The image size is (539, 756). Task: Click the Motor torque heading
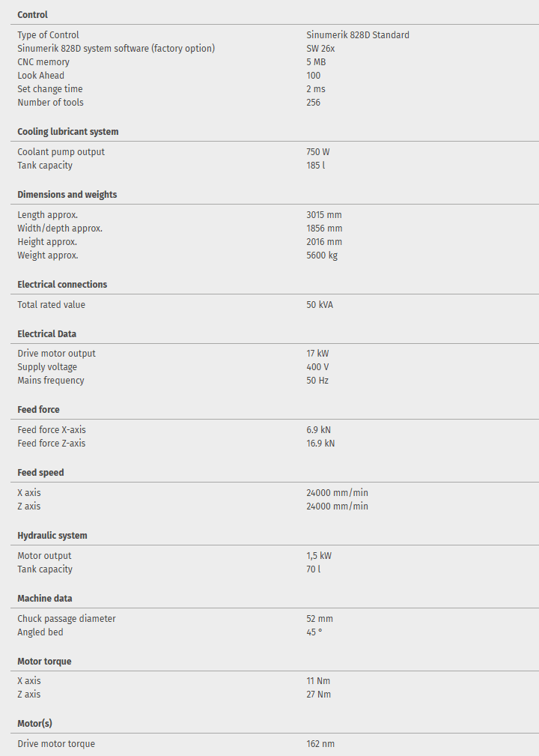[x=44, y=662]
